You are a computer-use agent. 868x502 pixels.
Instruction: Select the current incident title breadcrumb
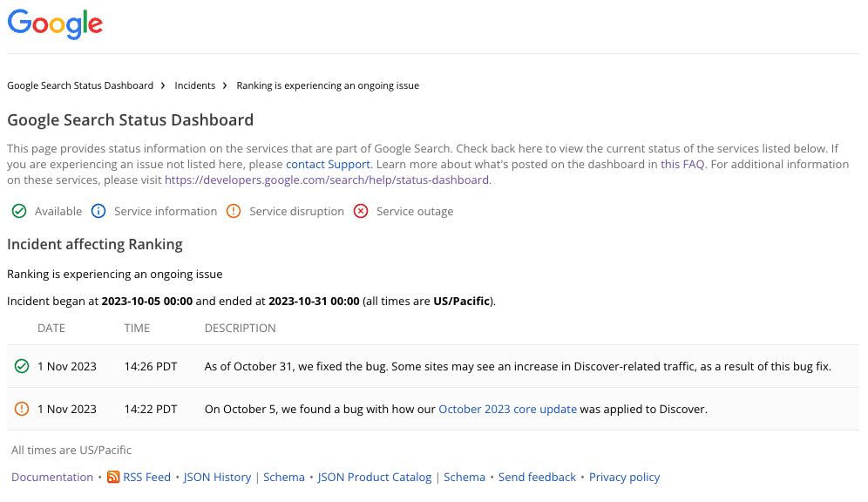328,85
